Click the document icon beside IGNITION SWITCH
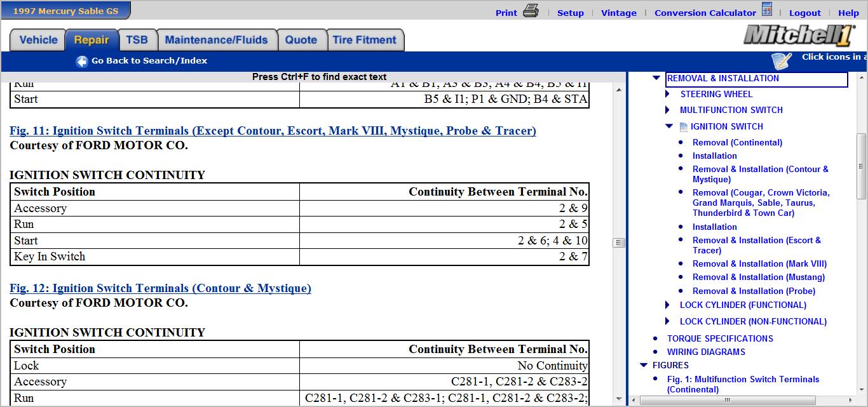 tap(684, 127)
